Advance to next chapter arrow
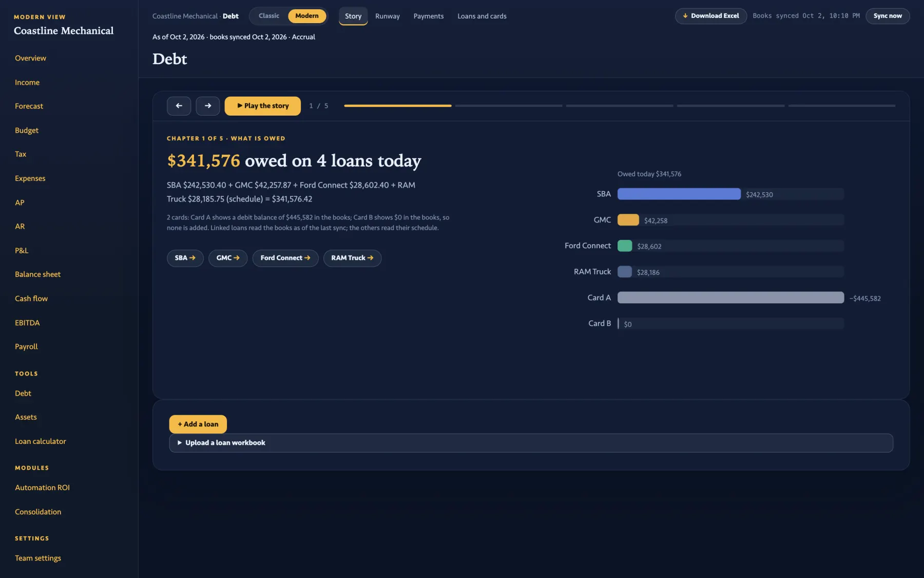Image resolution: width=924 pixels, height=578 pixels. click(x=208, y=106)
